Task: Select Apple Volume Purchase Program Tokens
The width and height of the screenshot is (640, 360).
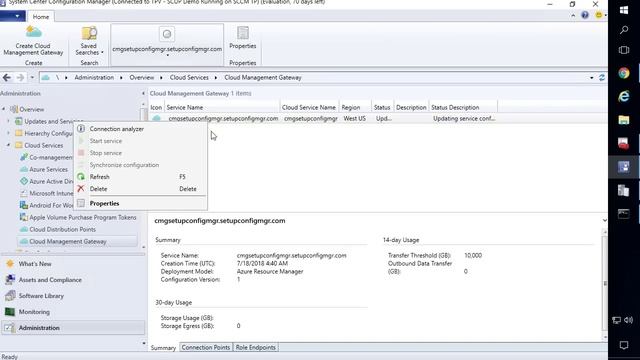Action: pyautogui.click(x=82, y=218)
